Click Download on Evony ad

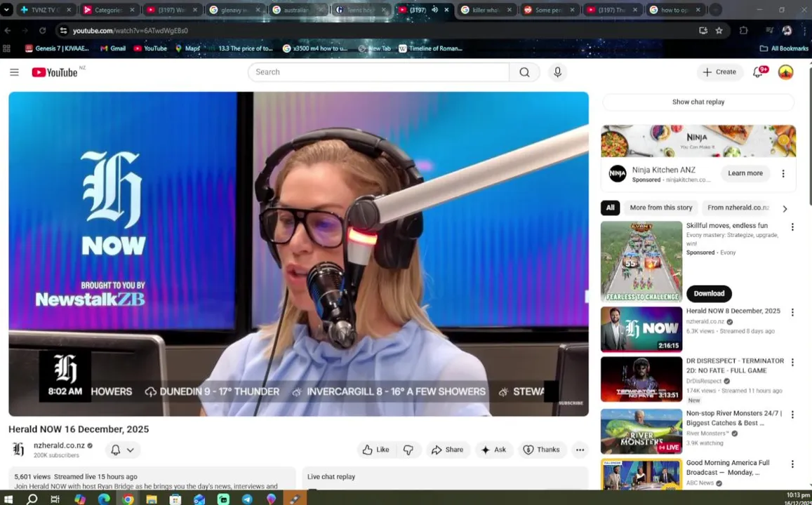pos(709,293)
